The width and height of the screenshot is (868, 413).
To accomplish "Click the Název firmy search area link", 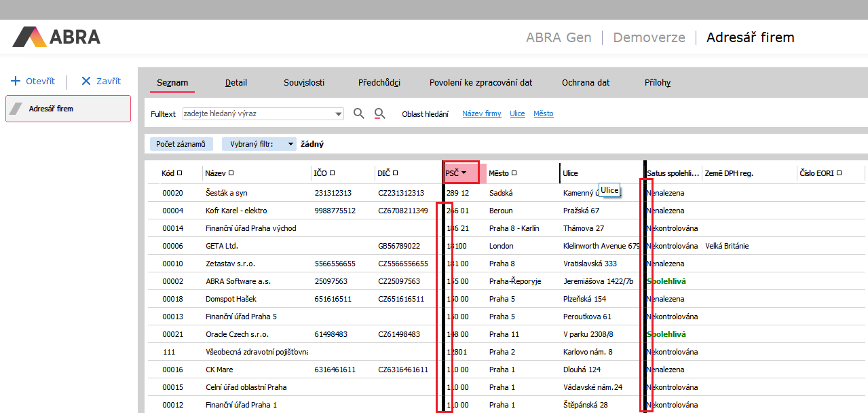I will [x=481, y=113].
